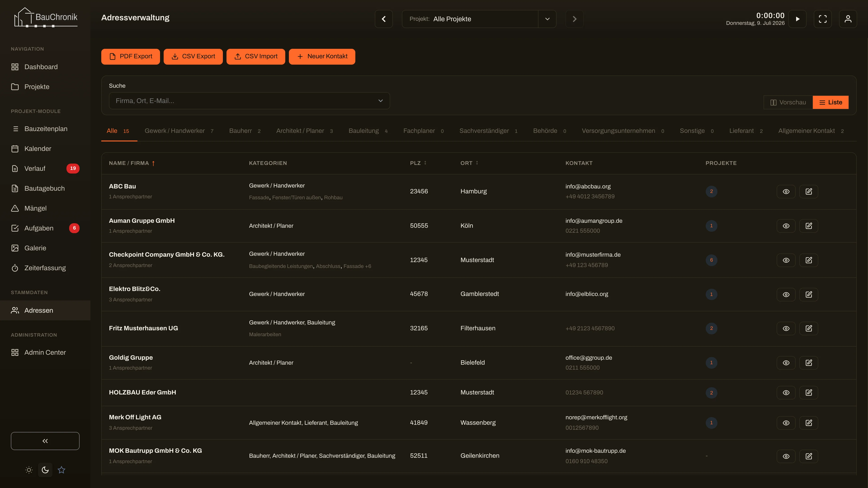Switch to Vorschau view mode
This screenshot has height=488, width=868.
point(788,102)
